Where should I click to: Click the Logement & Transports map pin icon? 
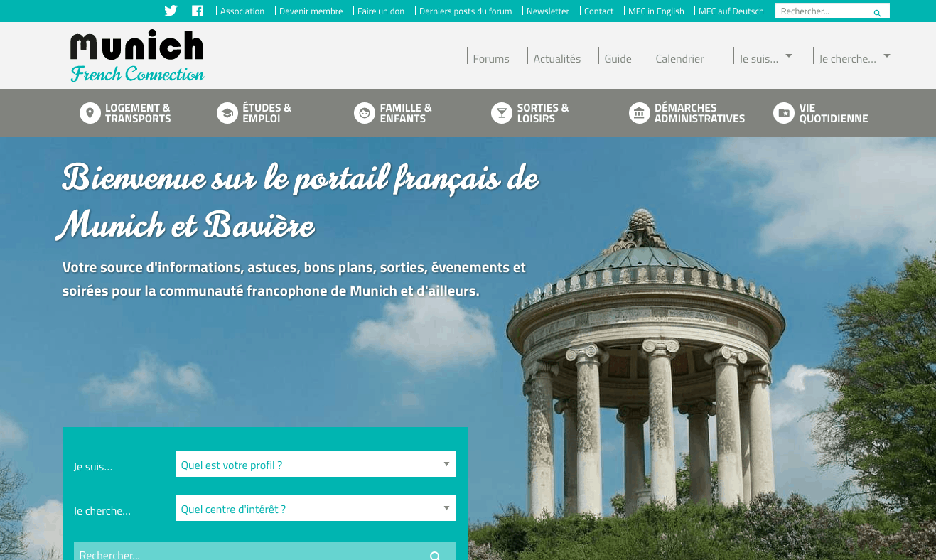click(x=90, y=113)
